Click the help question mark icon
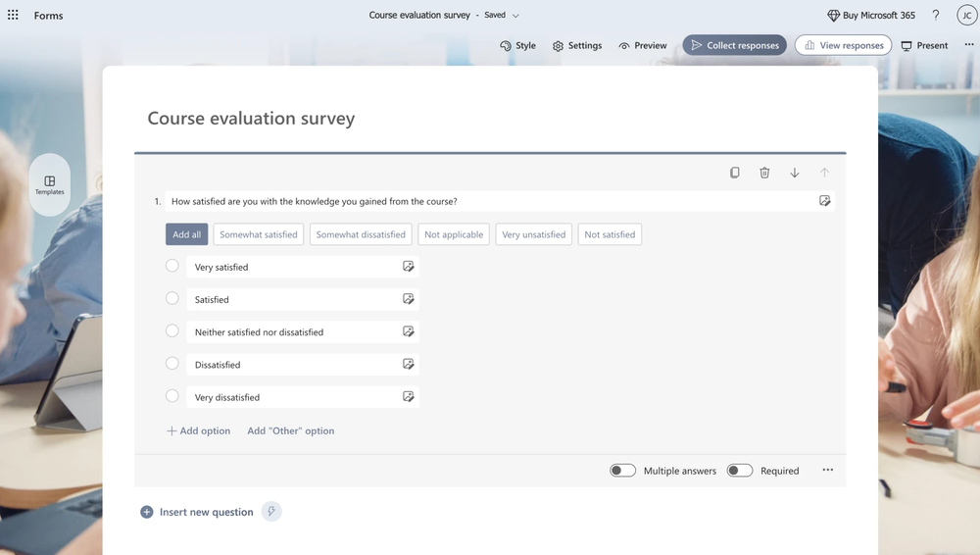This screenshot has height=555, width=980. [x=936, y=16]
